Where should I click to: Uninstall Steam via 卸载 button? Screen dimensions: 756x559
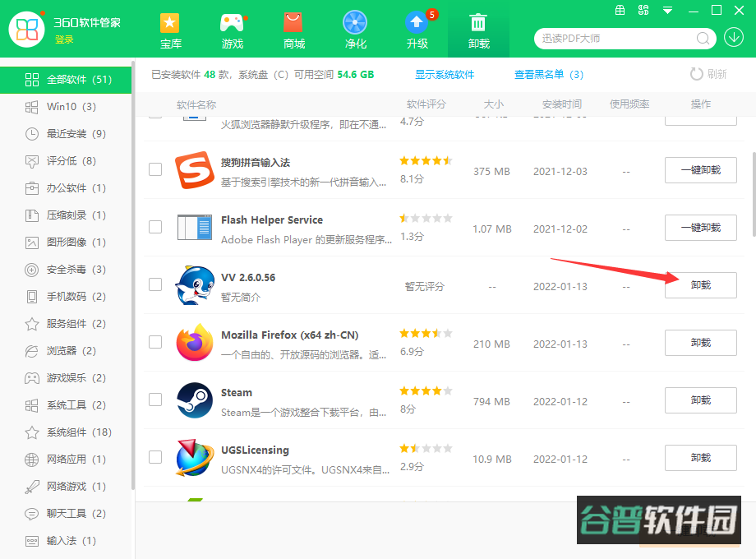point(701,400)
